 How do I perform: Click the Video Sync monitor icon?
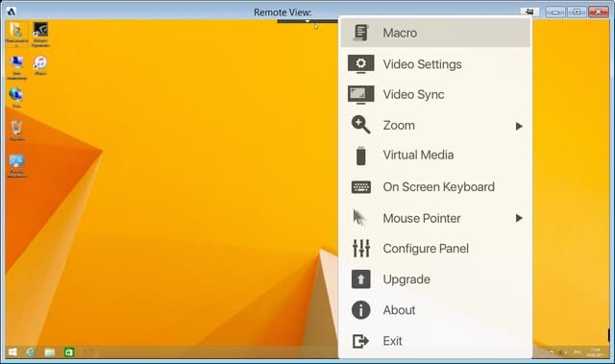click(361, 94)
